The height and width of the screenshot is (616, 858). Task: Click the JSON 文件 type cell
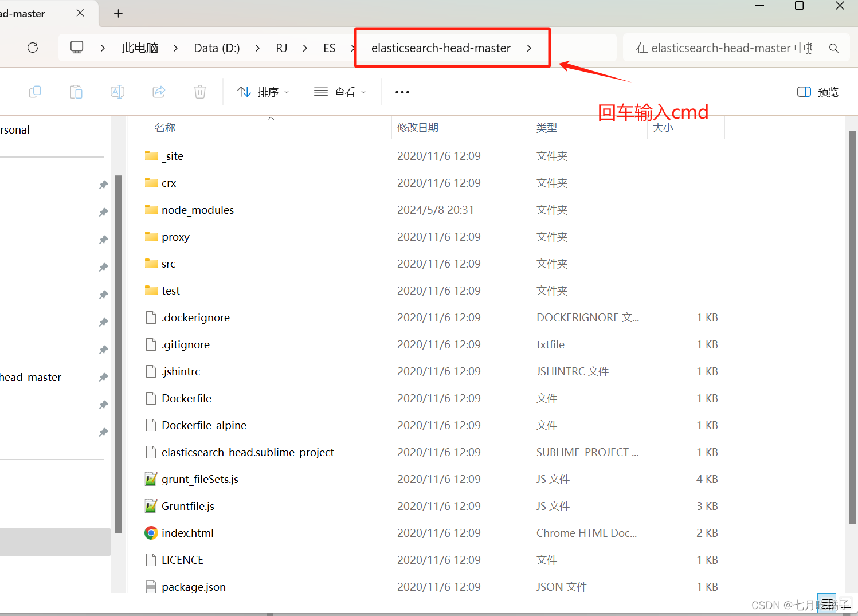pos(562,587)
